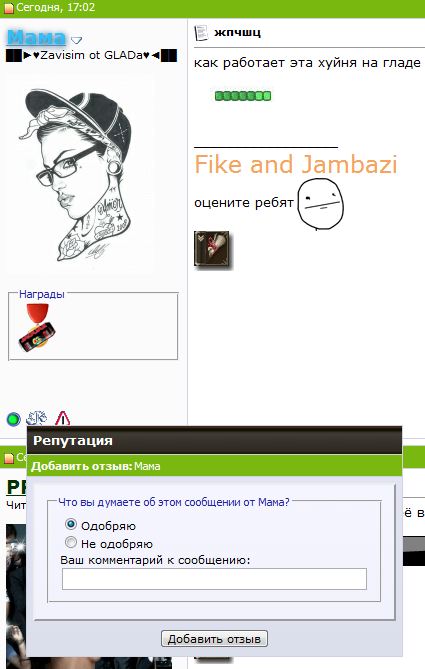The height and width of the screenshot is (669, 425).
Task: Click the Добавить отзыв button
Action: 214,639
